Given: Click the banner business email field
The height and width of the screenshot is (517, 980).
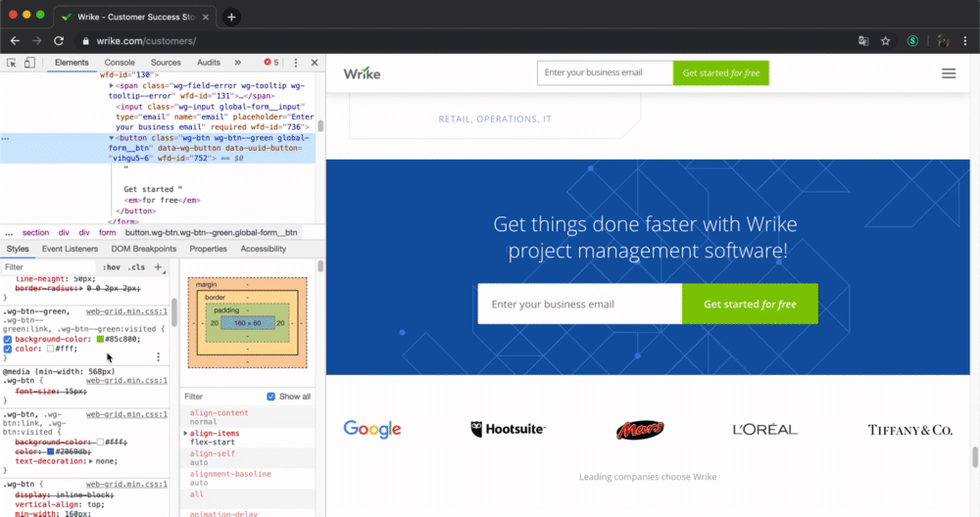Looking at the screenshot, I should click(580, 305).
